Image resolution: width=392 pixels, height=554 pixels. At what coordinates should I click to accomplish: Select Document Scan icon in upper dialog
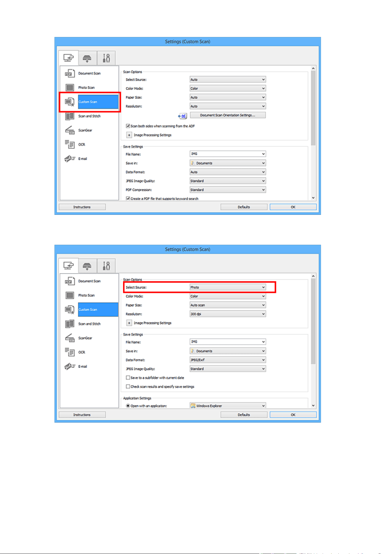point(70,73)
